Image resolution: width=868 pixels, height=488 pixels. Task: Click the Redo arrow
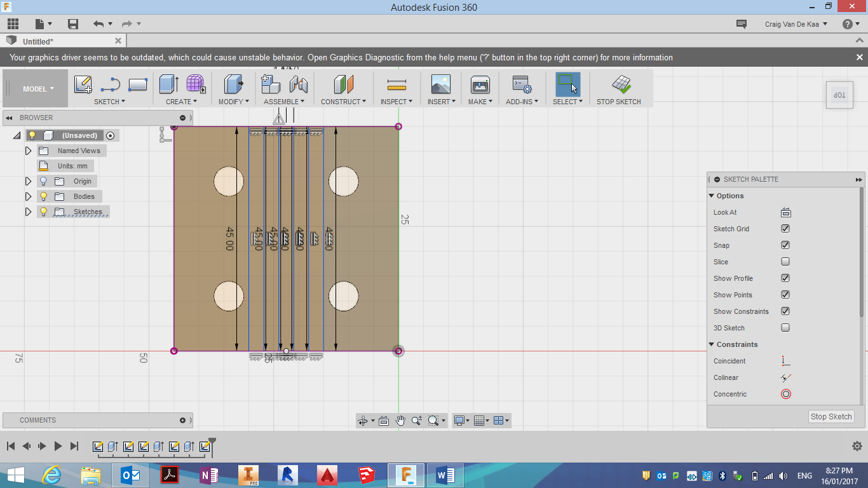tap(127, 24)
